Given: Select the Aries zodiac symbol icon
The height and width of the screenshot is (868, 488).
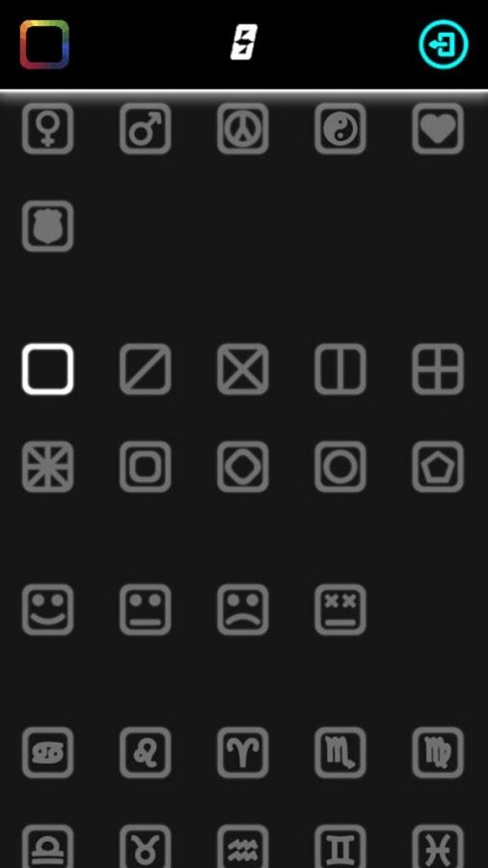Looking at the screenshot, I should coord(243,753).
